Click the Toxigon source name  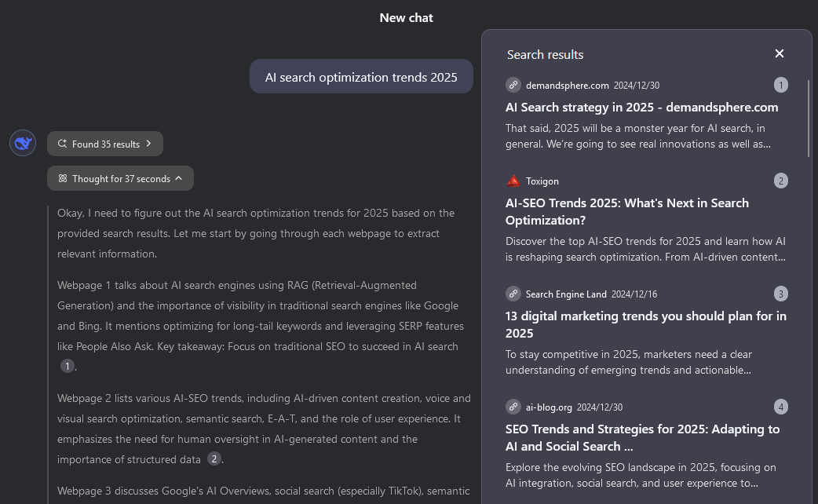tap(542, 181)
